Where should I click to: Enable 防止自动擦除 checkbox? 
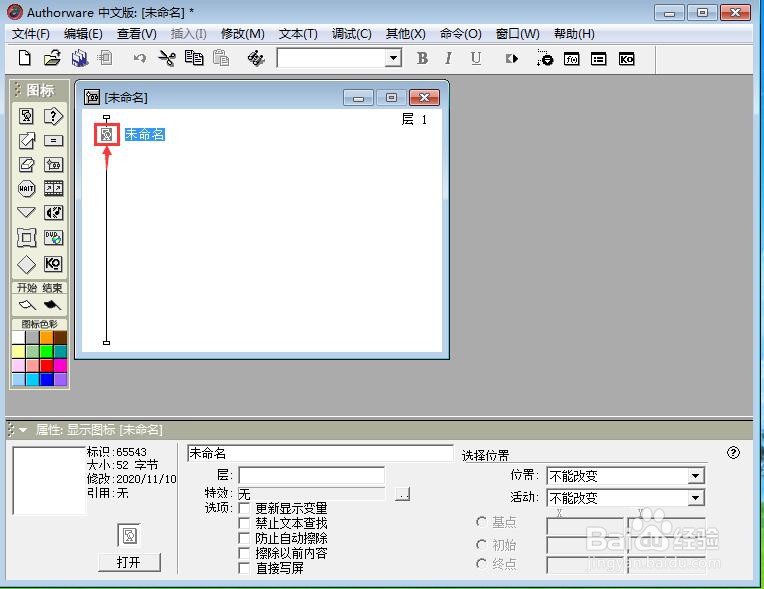pos(244,538)
